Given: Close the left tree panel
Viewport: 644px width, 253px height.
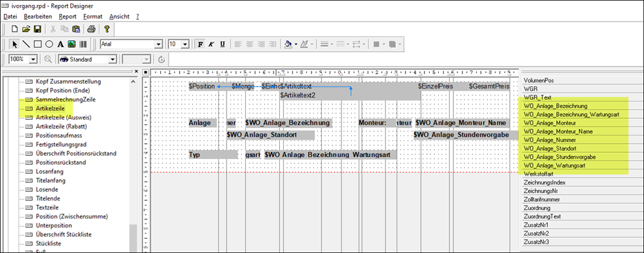Looking at the screenshot, I should pos(136,71).
